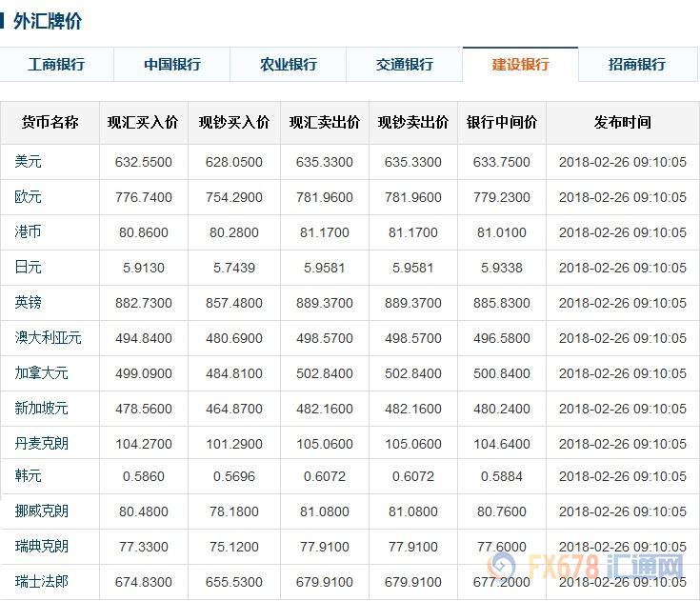
Task: Open the 瑞典克朗 currency link
Action: pos(42,547)
